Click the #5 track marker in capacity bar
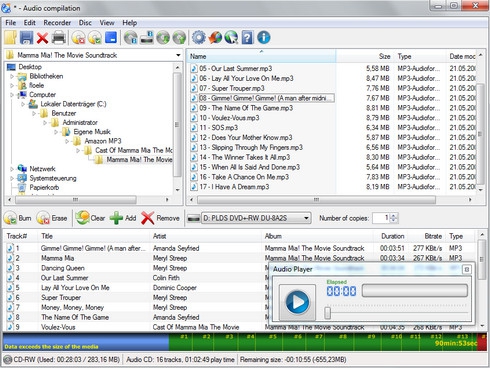 tap(273, 337)
